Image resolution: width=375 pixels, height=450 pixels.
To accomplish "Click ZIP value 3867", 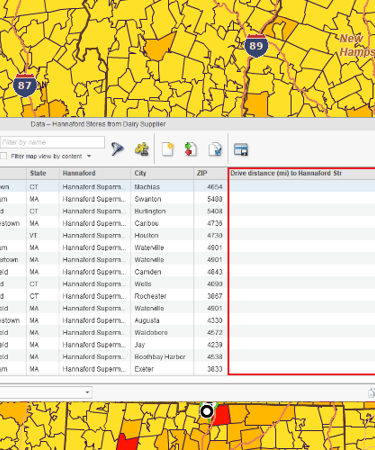I will click(x=215, y=296).
